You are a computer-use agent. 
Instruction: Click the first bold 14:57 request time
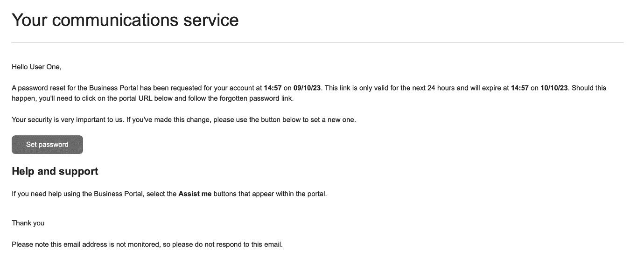click(x=273, y=88)
